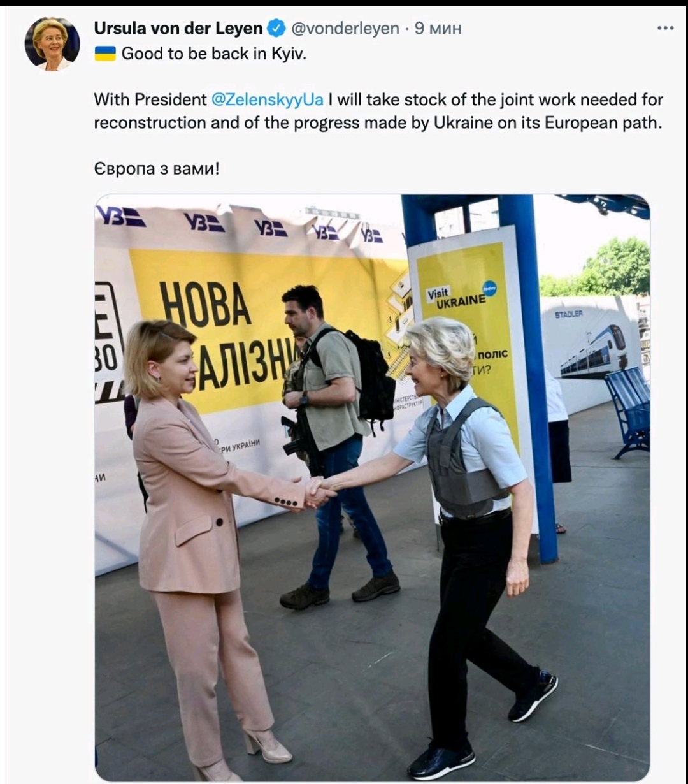Click the 'Європа з вами!' line
The height and width of the screenshot is (784, 688).
tap(157, 170)
